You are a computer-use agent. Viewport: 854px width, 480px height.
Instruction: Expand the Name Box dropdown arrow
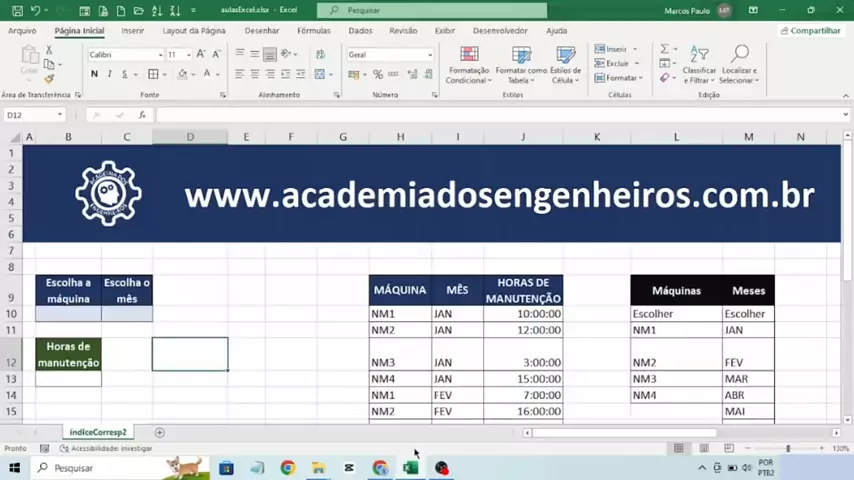pyautogui.click(x=60, y=115)
